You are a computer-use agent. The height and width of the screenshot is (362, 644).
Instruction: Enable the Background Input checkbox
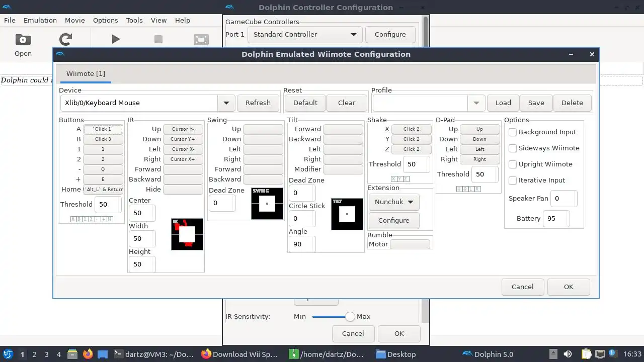(x=513, y=132)
